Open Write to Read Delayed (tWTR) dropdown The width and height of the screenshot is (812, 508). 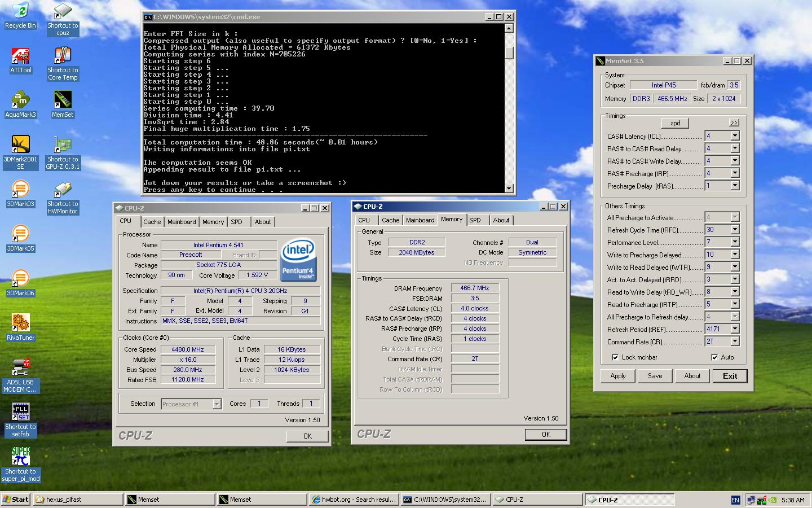pyautogui.click(x=735, y=267)
